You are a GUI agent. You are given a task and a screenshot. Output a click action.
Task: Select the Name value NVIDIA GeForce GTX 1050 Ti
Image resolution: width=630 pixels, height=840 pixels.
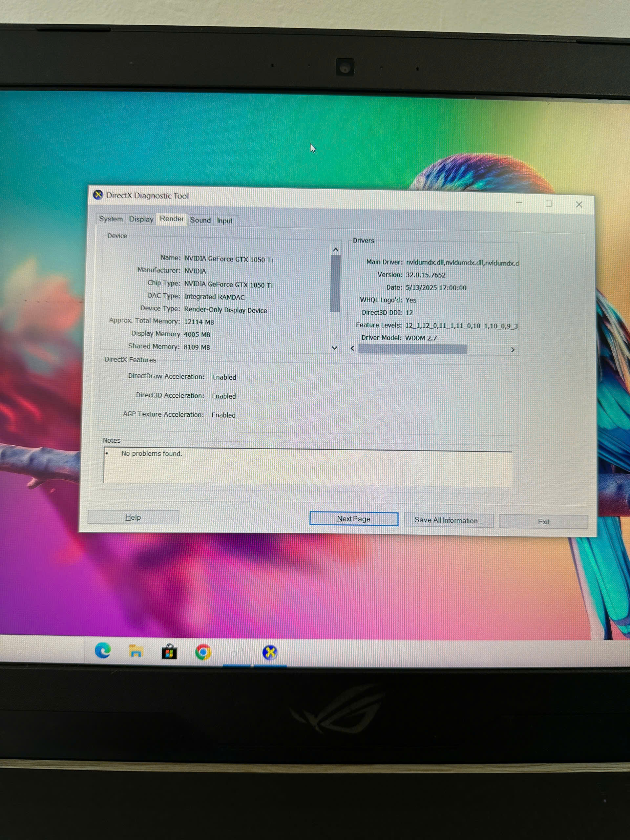tap(229, 259)
